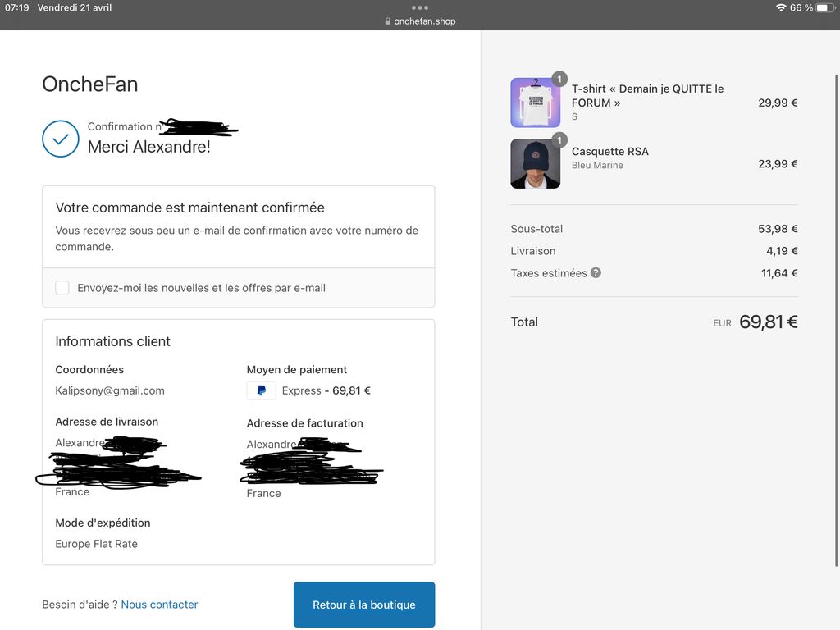The height and width of the screenshot is (630, 840).
Task: Tap the three dots multitasking icon
Action: pos(420,7)
